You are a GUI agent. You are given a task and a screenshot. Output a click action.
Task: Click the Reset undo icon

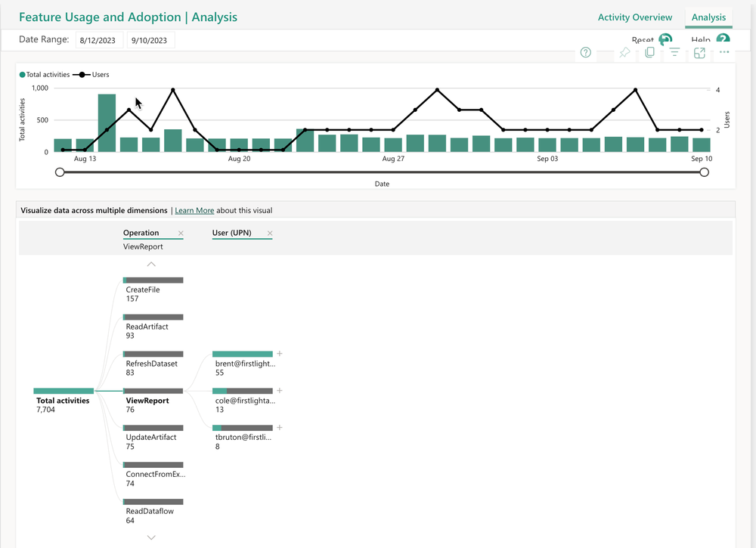click(665, 40)
